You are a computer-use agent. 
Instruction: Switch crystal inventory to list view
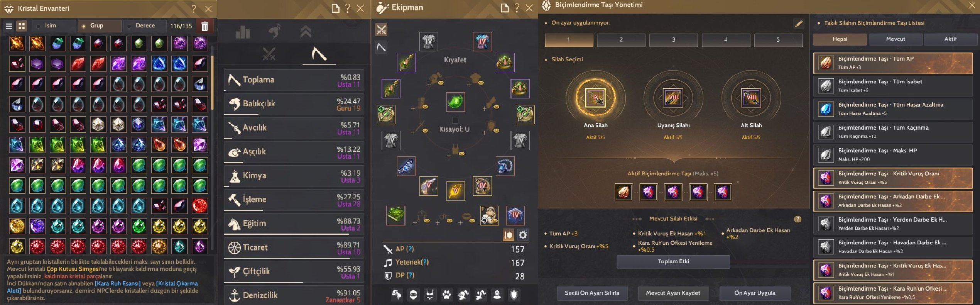9,26
